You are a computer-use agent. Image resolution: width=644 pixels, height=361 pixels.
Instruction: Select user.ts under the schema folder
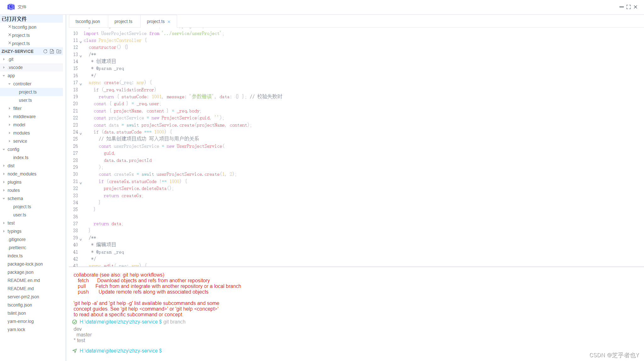click(20, 215)
